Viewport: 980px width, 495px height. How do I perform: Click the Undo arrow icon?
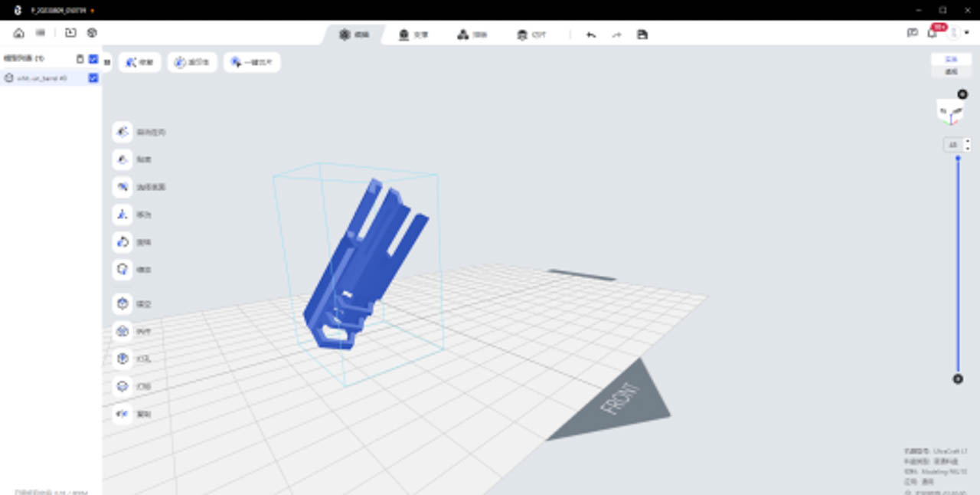591,34
